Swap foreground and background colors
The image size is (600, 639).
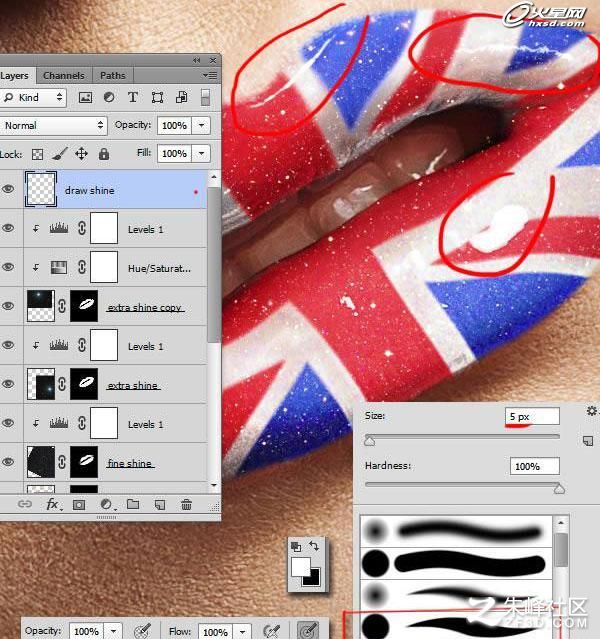pos(314,545)
